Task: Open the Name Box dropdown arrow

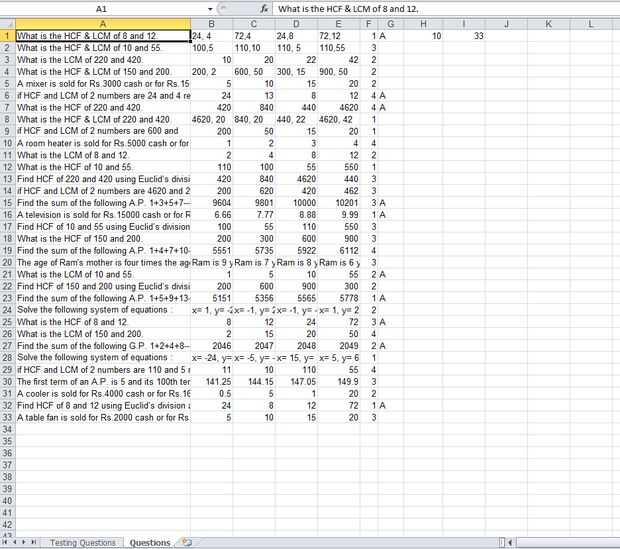Action: 210,9
